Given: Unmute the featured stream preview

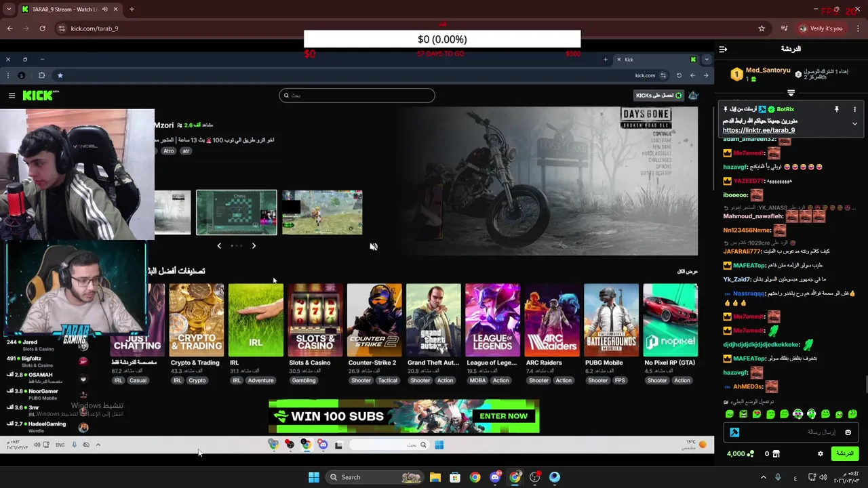Looking at the screenshot, I should pos(374,247).
